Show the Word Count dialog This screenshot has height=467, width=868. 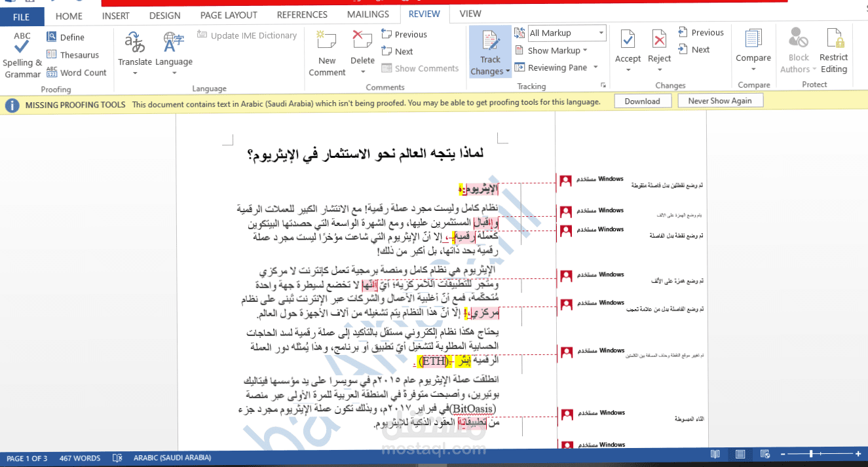[76, 73]
